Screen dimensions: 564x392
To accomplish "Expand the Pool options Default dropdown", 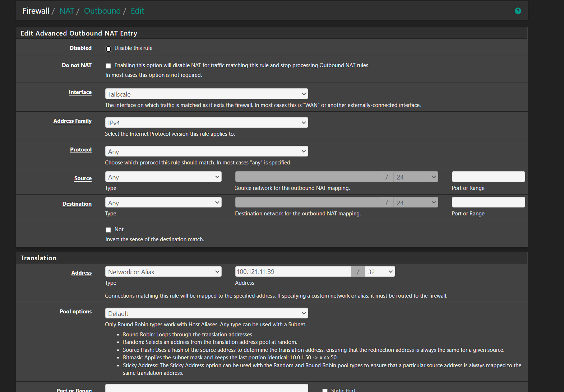I will [207, 313].
